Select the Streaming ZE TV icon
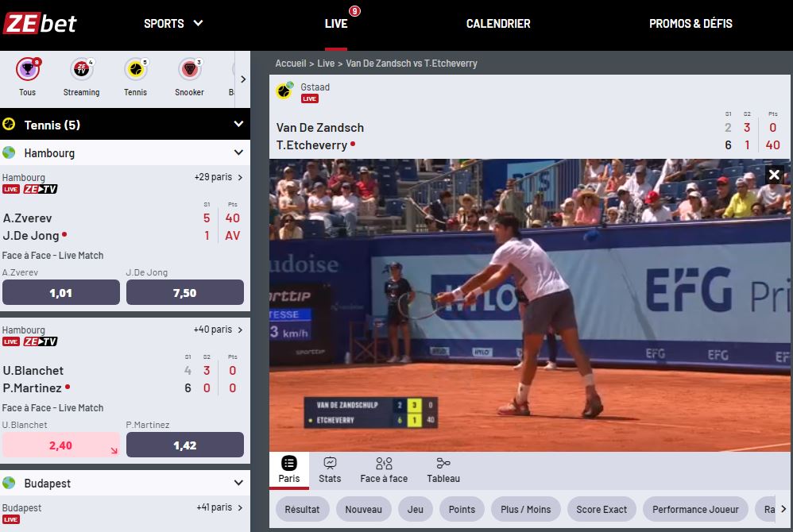Image resolution: width=793 pixels, height=532 pixels. [81, 70]
